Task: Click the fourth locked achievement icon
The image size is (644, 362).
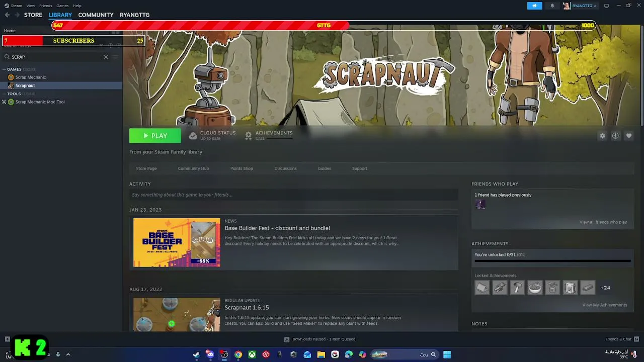Action: pos(535,288)
